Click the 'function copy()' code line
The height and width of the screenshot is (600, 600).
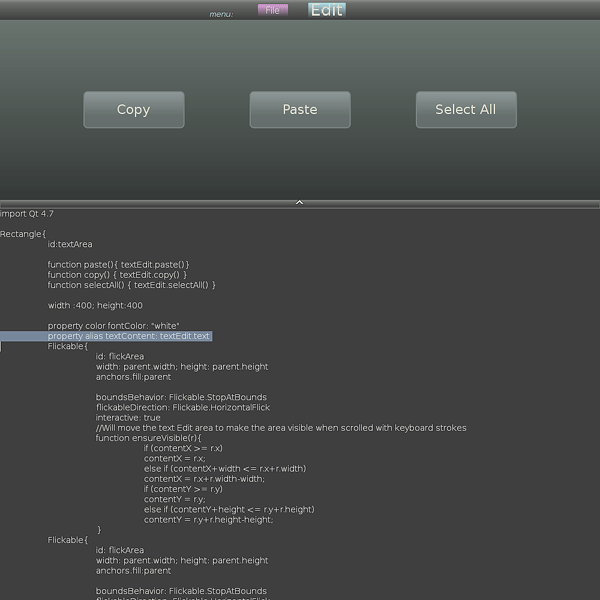(x=117, y=275)
